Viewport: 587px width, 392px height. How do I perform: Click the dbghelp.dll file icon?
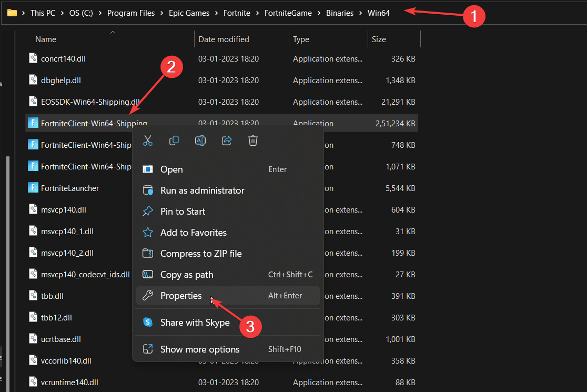pyautogui.click(x=33, y=80)
